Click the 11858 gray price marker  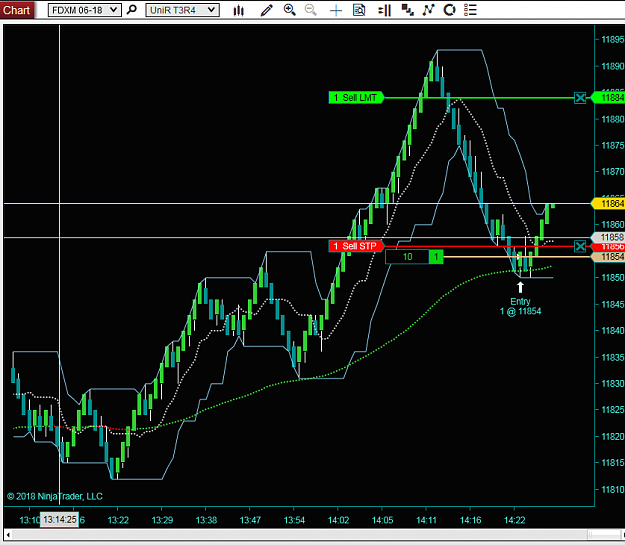coord(609,238)
